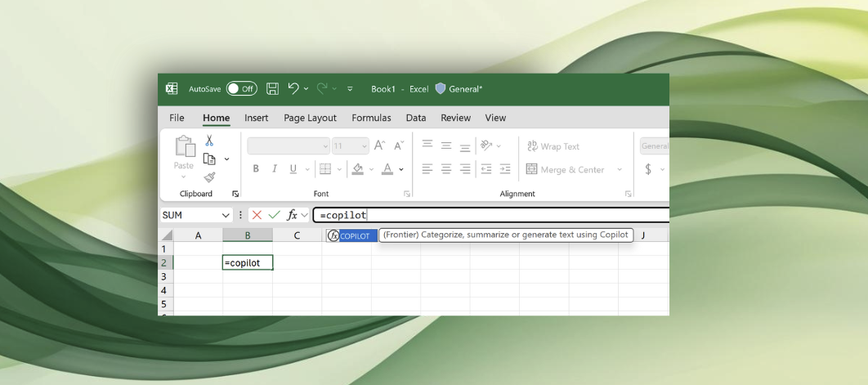Open Customize Quick Access Toolbar dropdown
This screenshot has height=385, width=868.
[350, 89]
